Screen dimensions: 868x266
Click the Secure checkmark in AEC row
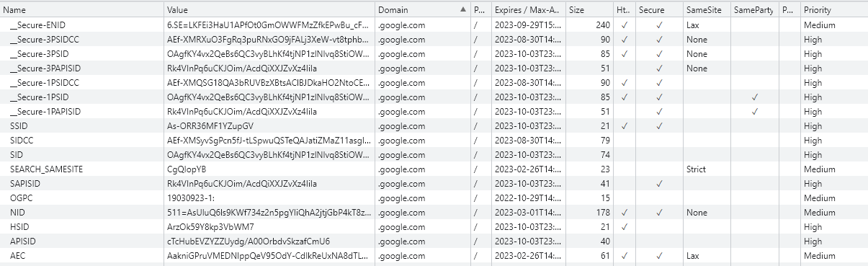tap(659, 255)
